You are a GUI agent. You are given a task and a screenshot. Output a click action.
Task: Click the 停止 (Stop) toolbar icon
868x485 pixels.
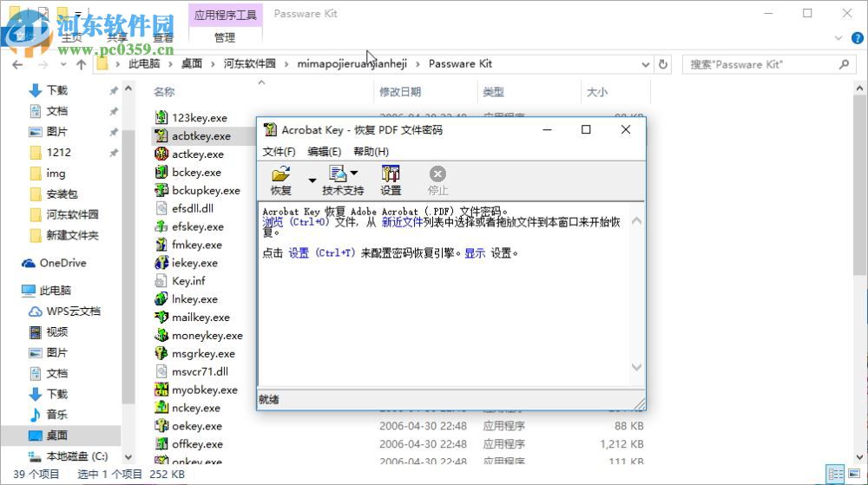click(x=437, y=180)
